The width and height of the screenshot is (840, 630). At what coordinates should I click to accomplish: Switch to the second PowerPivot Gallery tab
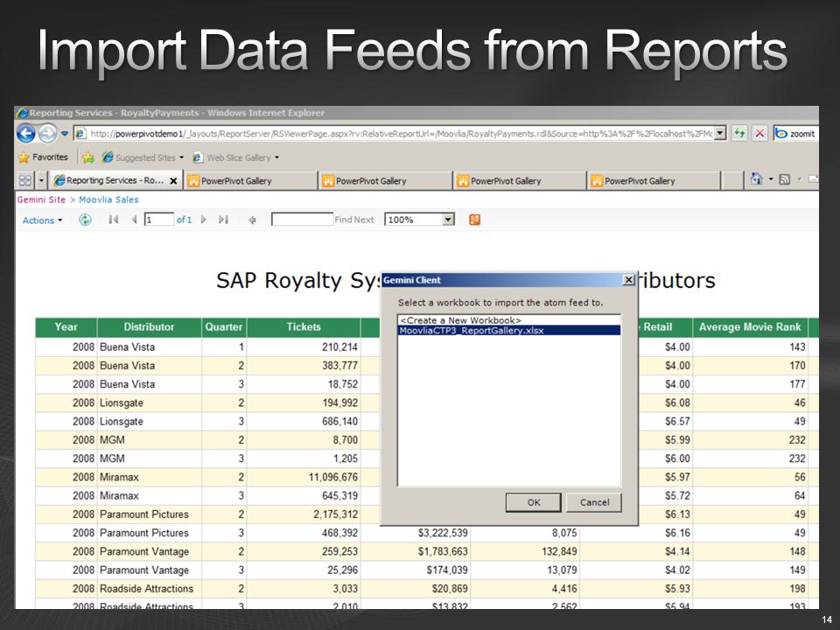386,181
